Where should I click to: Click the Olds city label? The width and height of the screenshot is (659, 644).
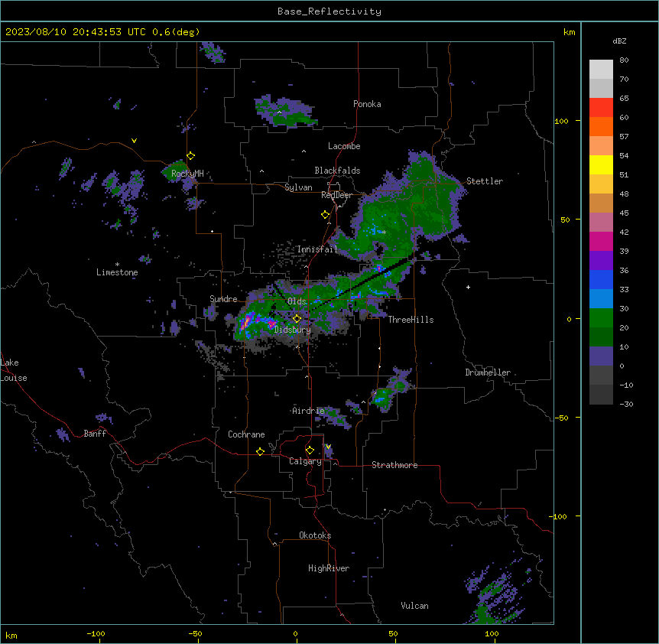(297, 301)
